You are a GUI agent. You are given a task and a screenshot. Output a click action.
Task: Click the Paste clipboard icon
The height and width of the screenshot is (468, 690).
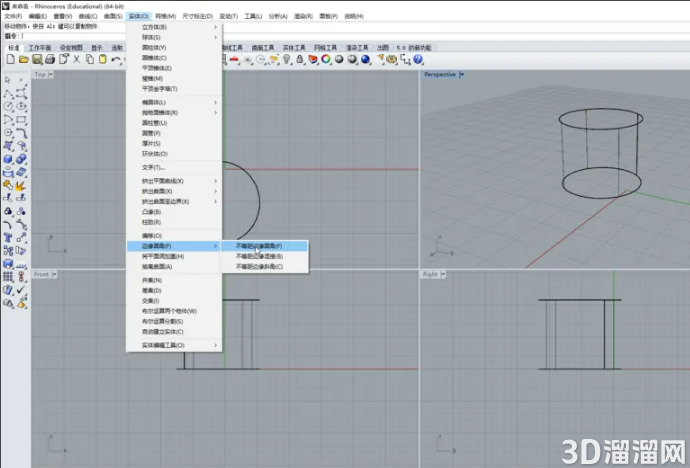[103, 59]
